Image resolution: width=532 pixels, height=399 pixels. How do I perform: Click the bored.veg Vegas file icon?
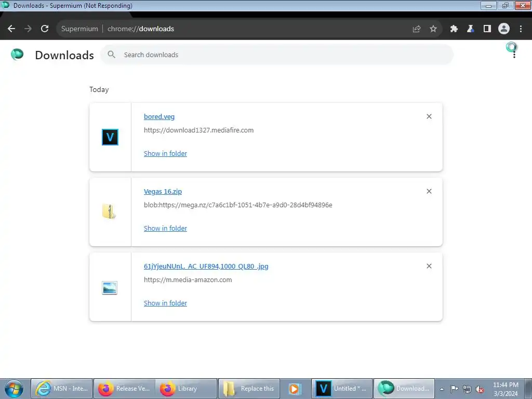(110, 137)
